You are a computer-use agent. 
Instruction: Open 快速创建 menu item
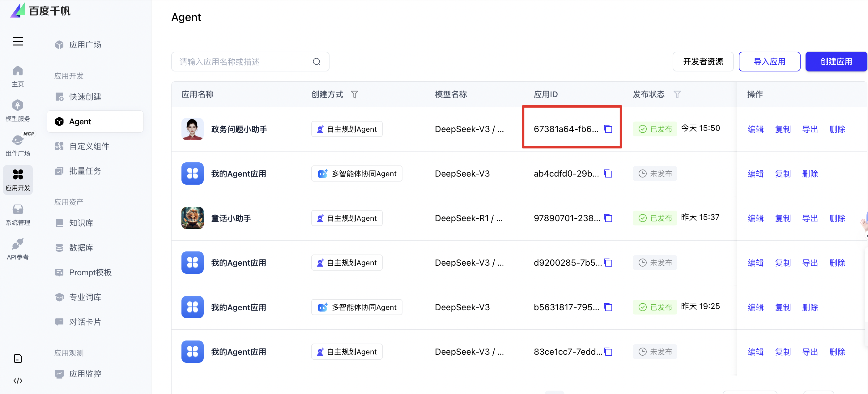(85, 97)
